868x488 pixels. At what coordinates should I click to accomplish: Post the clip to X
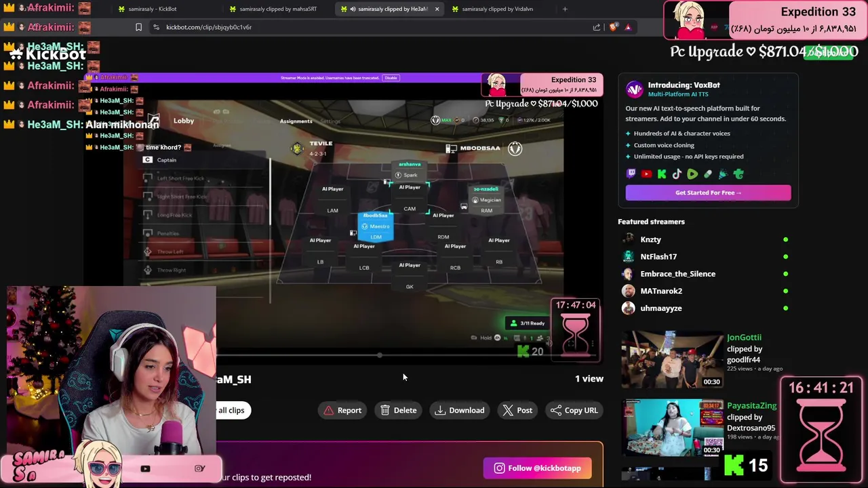[x=518, y=410]
